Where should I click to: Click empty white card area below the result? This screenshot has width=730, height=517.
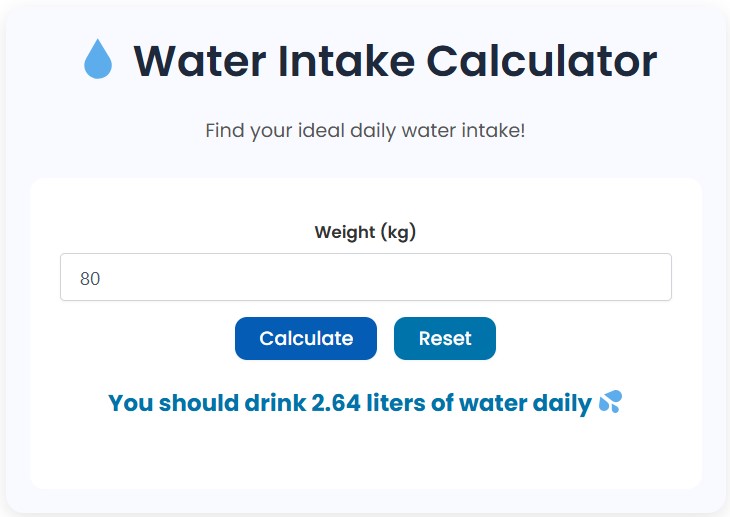[365, 455]
